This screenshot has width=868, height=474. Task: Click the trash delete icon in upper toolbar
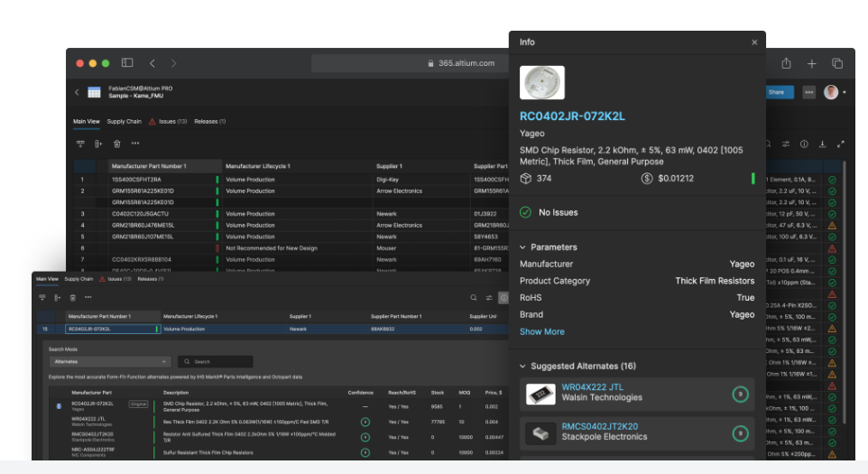tap(117, 144)
